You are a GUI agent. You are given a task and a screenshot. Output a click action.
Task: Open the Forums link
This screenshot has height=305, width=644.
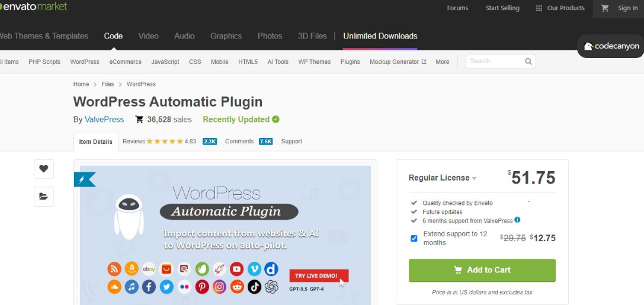click(457, 8)
